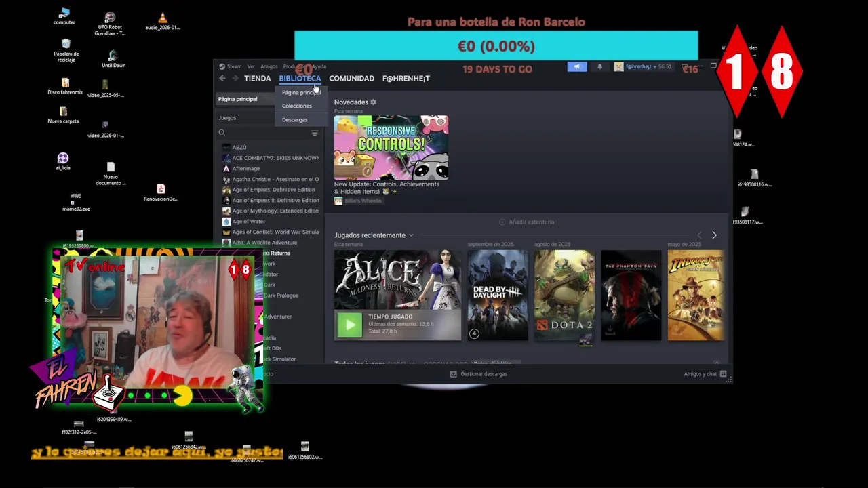
Task: Choose Colecciones from the Biblioteca dropdown
Action: 297,106
